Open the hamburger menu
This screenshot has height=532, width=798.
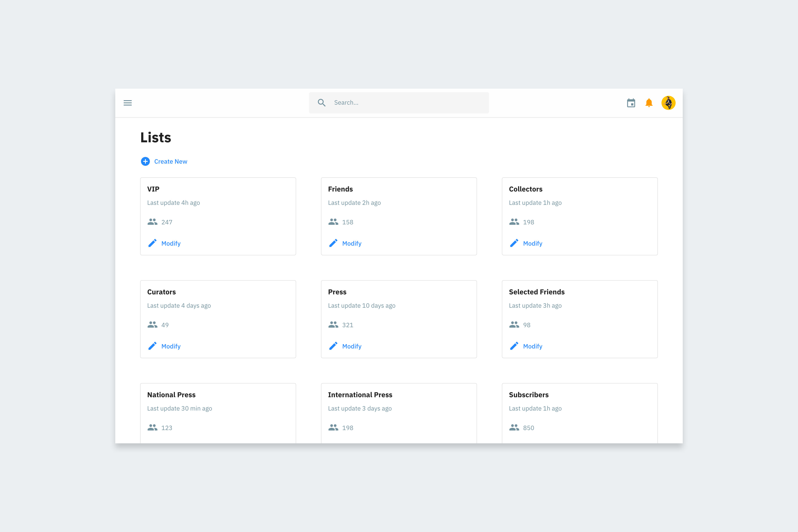click(128, 103)
